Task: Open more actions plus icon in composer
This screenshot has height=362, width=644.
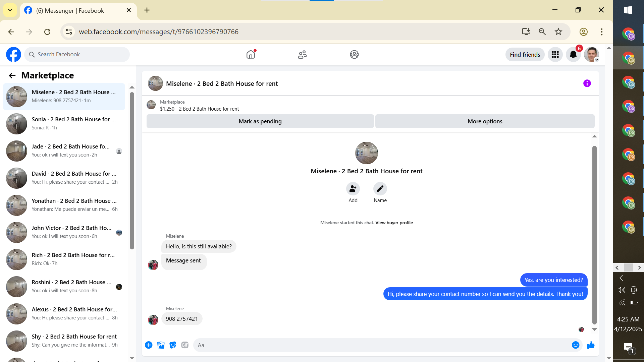Action: point(149,345)
